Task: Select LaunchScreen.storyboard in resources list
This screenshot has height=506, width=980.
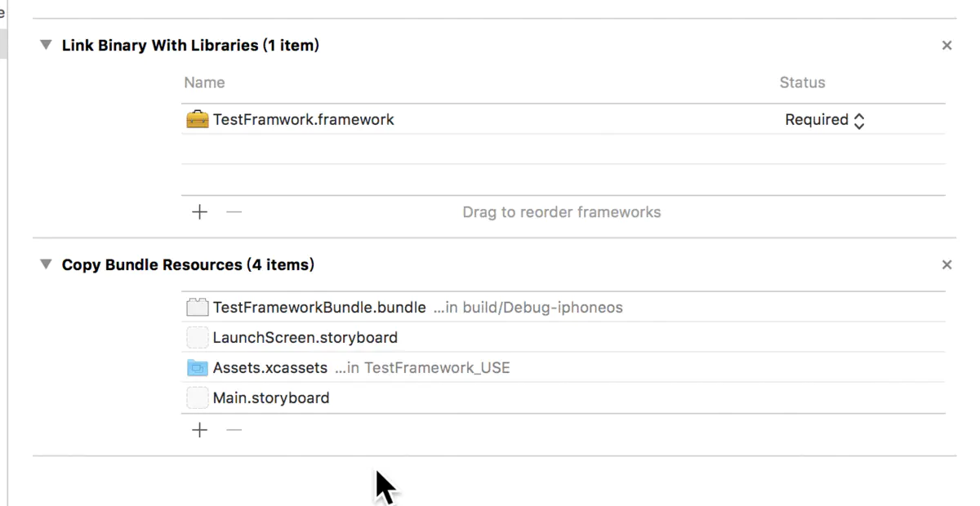Action: 305,338
